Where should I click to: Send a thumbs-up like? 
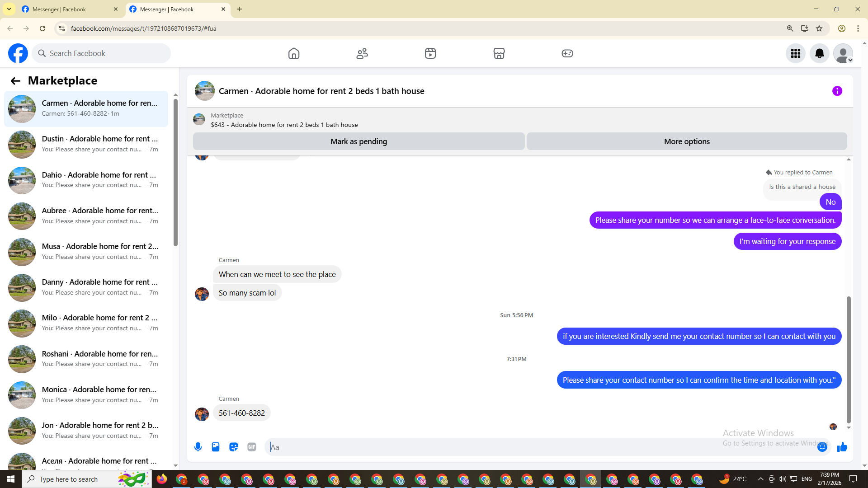click(842, 447)
